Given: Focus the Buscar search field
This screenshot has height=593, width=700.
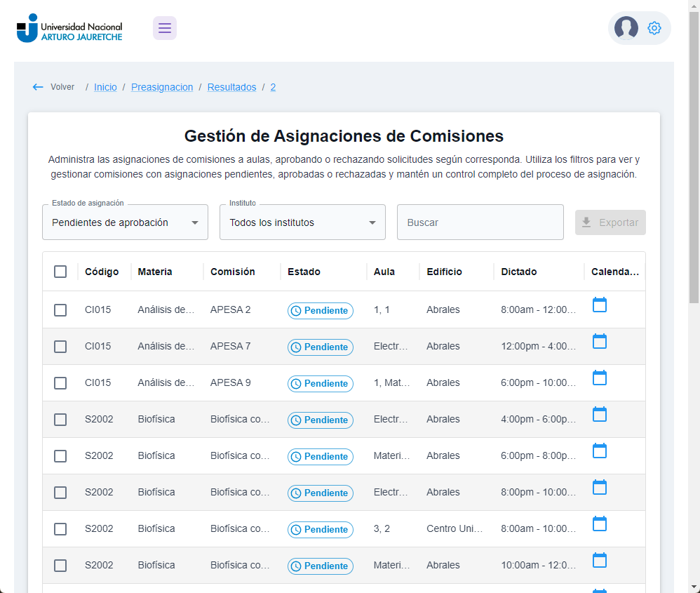Looking at the screenshot, I should pyautogui.click(x=480, y=222).
